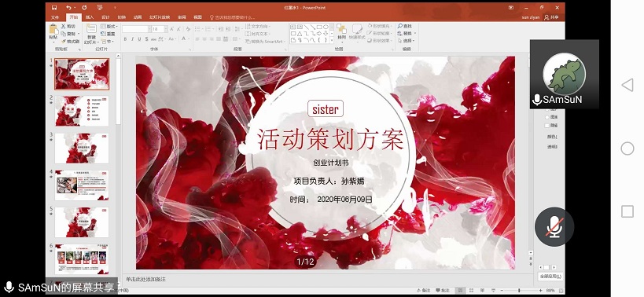Open 备注 notes from status bar
Viewport: 644px width, 297px height.
[424, 291]
